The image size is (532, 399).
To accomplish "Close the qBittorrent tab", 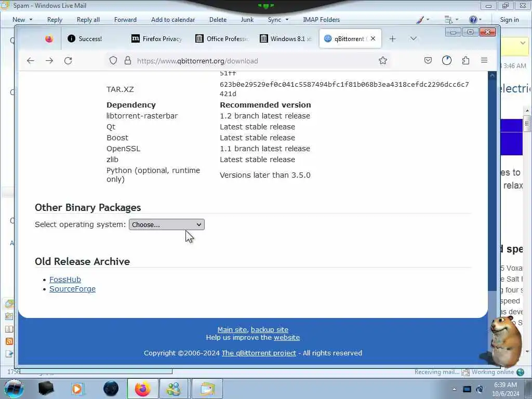I will (373, 38).
